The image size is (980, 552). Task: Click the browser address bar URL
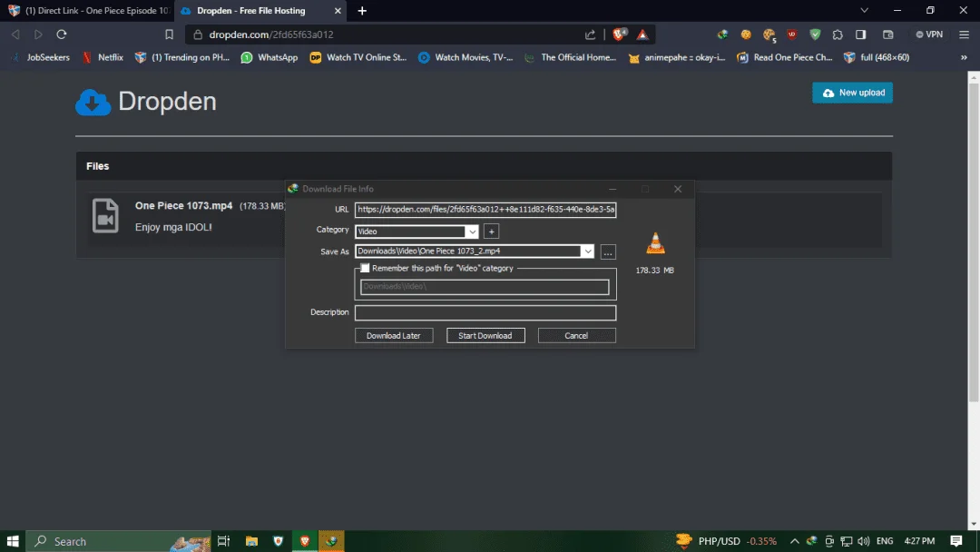[x=271, y=34]
